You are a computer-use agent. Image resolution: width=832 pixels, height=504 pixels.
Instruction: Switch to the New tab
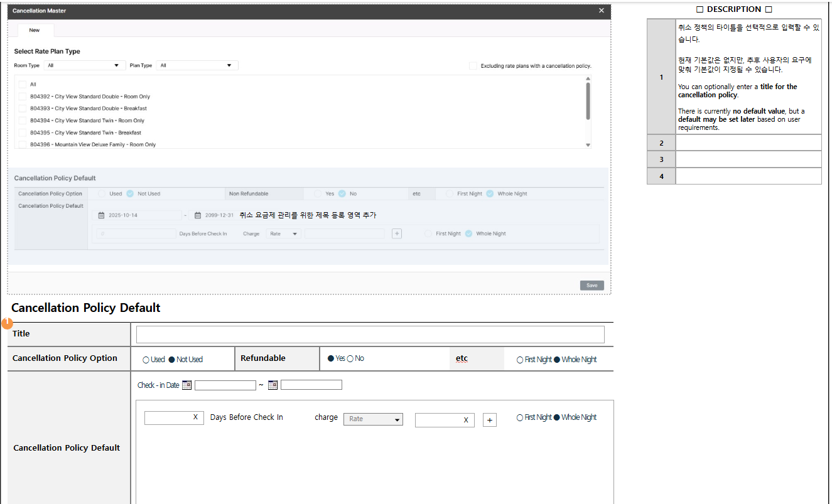click(x=35, y=30)
